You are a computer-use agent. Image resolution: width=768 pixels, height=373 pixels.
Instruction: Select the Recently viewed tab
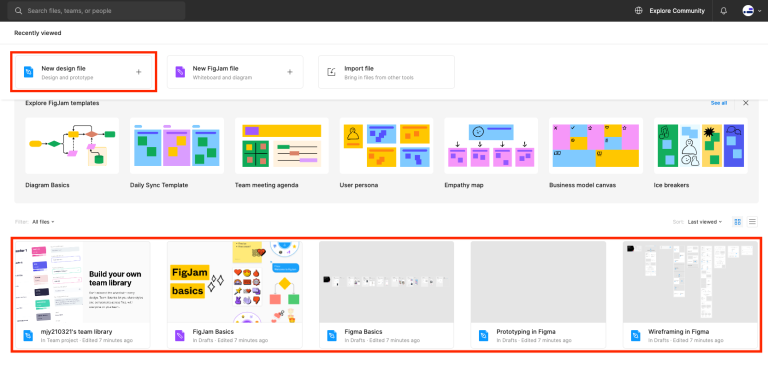pos(38,33)
